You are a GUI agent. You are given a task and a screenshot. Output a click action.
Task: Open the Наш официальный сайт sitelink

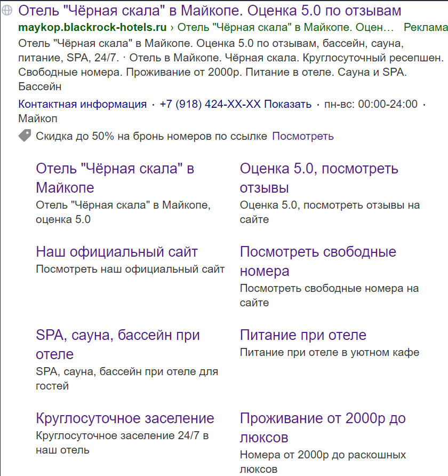(117, 252)
